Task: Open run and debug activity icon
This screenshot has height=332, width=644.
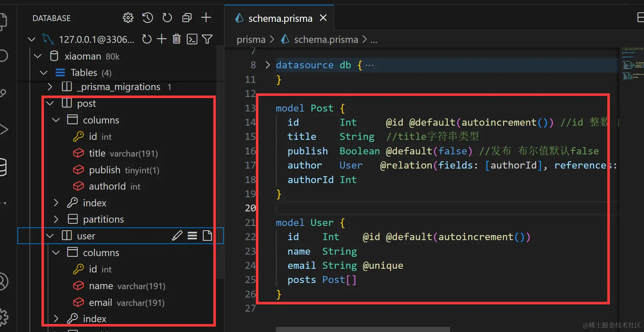Action: [x=4, y=129]
